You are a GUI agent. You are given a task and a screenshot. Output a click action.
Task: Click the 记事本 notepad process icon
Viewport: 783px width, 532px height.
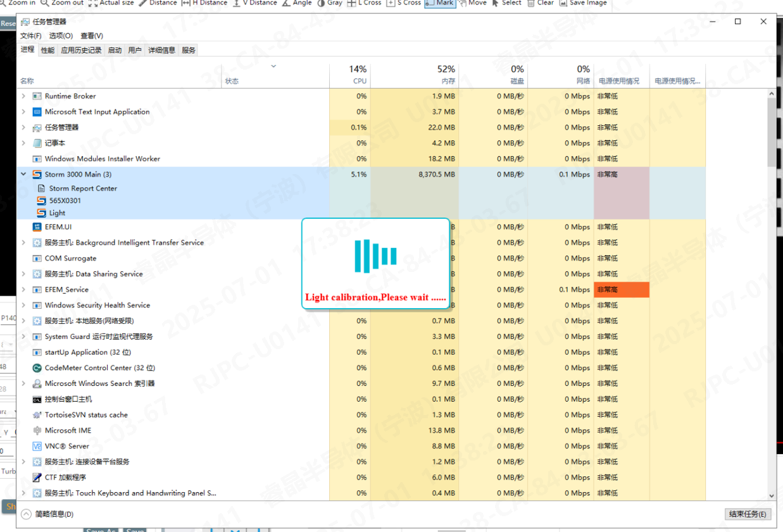37,143
